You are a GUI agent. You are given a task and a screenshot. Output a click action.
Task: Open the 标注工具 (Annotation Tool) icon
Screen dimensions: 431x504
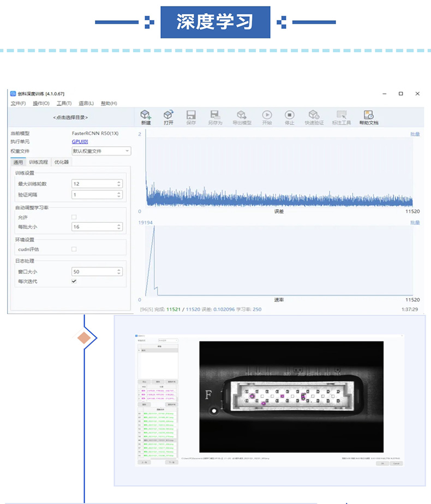tap(342, 117)
